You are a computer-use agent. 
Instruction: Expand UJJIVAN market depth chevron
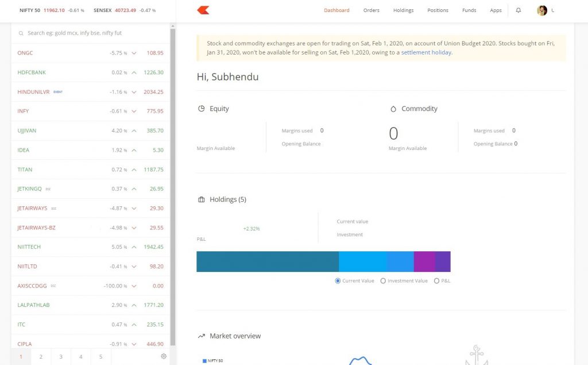134,130
